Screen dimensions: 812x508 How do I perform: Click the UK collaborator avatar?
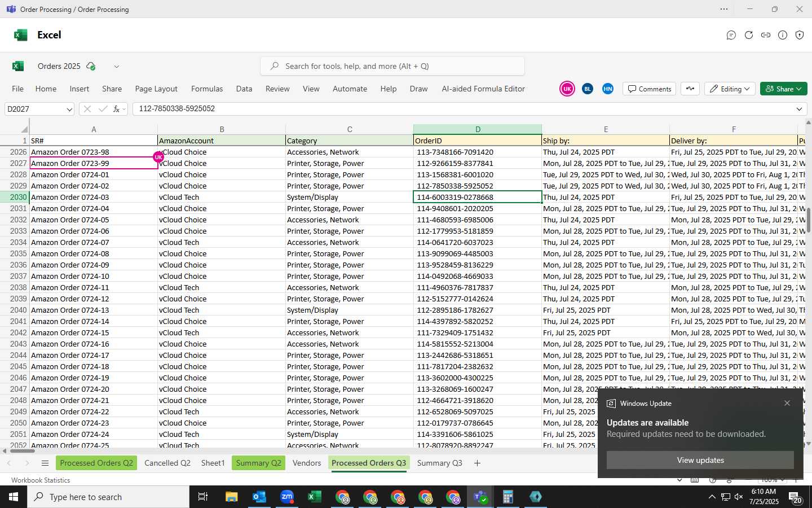click(x=567, y=89)
